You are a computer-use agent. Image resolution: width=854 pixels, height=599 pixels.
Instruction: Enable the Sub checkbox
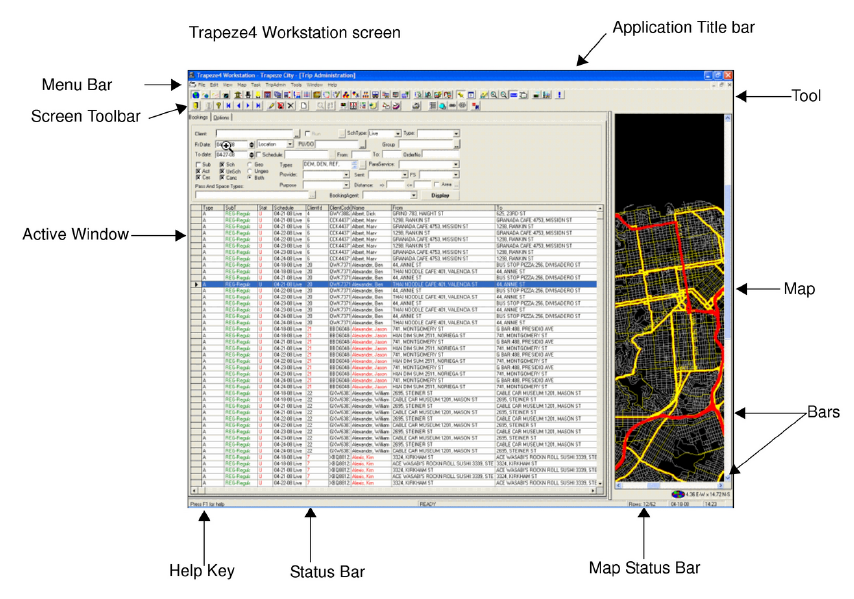coord(196,166)
